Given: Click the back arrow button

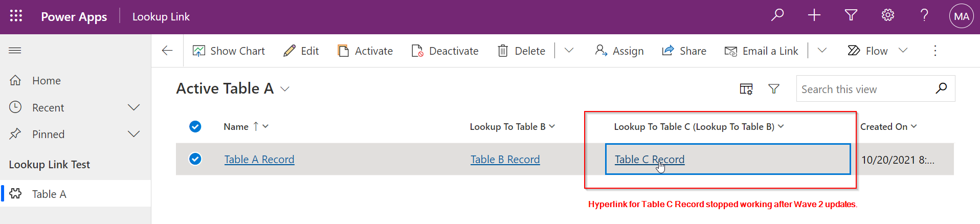Looking at the screenshot, I should 167,51.
